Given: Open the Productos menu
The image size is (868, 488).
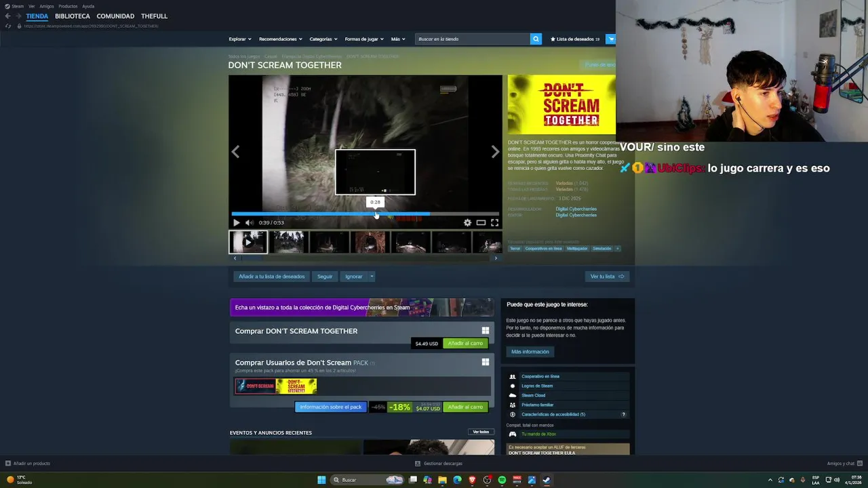Looking at the screenshot, I should point(68,6).
